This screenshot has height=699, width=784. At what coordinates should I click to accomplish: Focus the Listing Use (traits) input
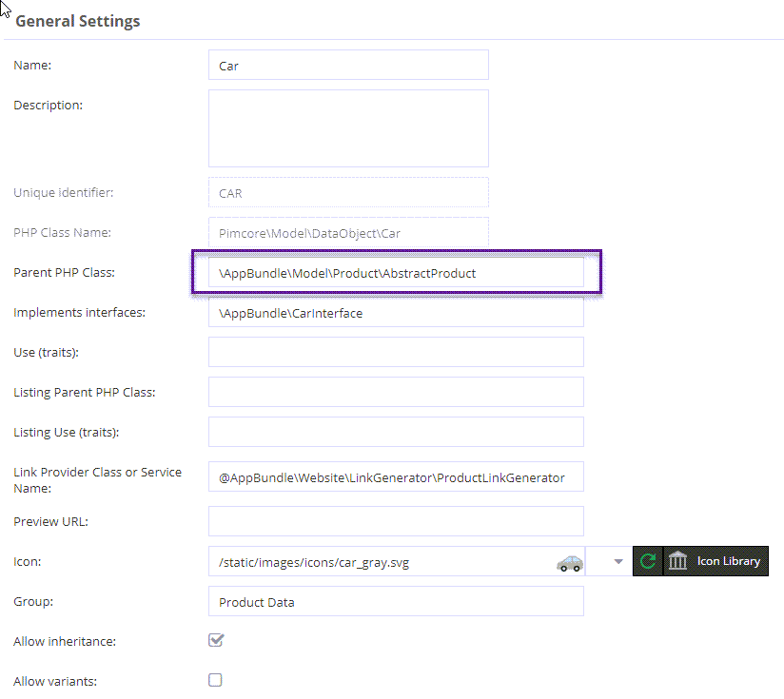pyautogui.click(x=396, y=432)
